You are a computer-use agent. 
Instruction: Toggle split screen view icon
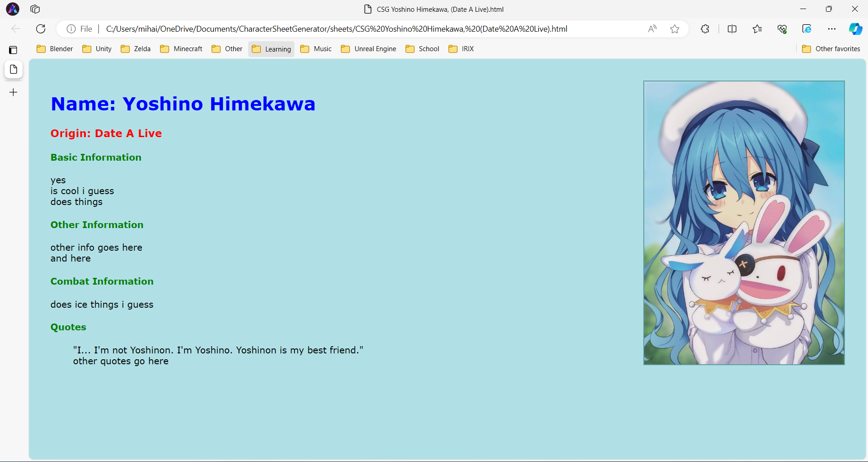732,29
